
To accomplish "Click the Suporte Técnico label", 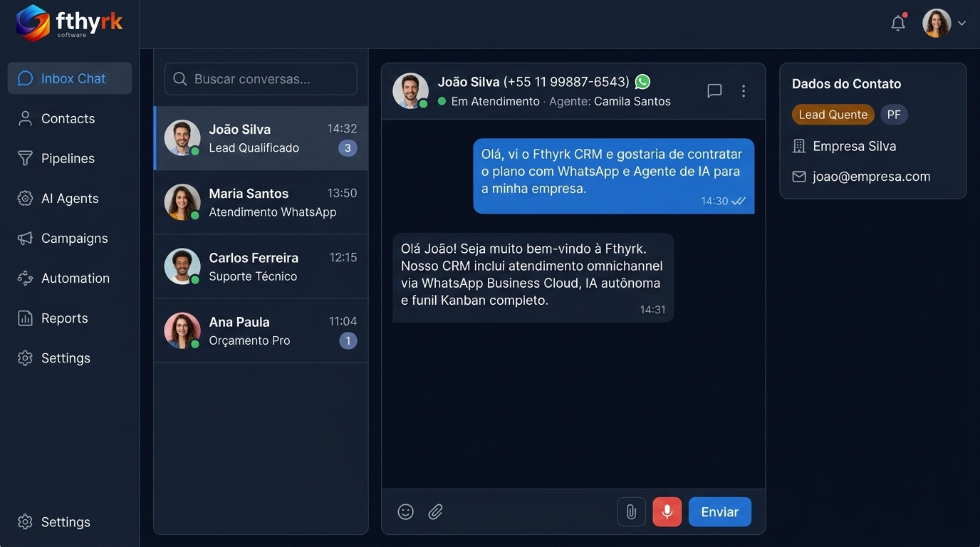I will [253, 276].
